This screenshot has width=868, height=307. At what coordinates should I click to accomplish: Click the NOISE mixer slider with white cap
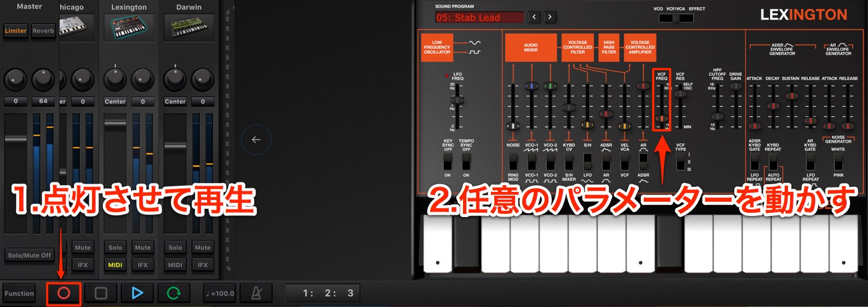[513, 126]
